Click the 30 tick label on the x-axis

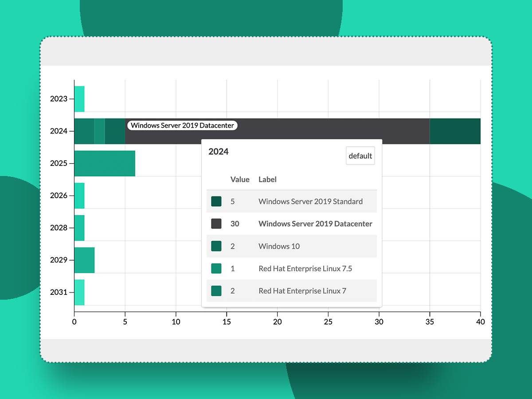pos(379,321)
